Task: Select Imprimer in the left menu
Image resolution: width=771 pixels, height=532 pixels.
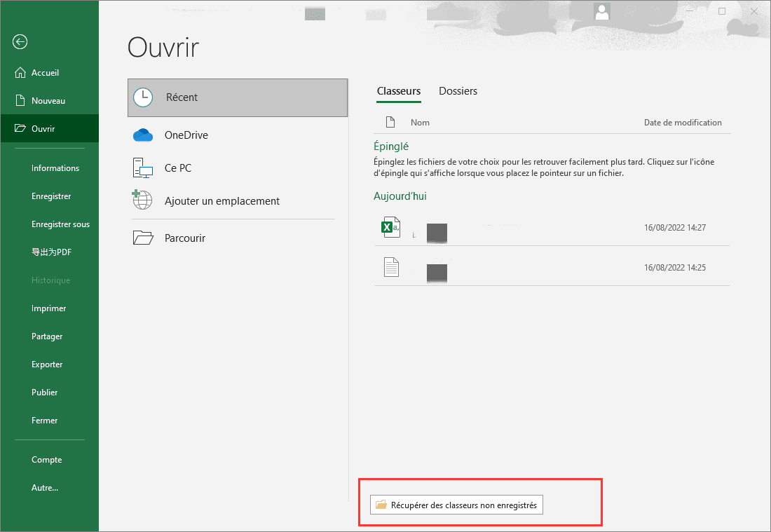Action: (x=48, y=308)
